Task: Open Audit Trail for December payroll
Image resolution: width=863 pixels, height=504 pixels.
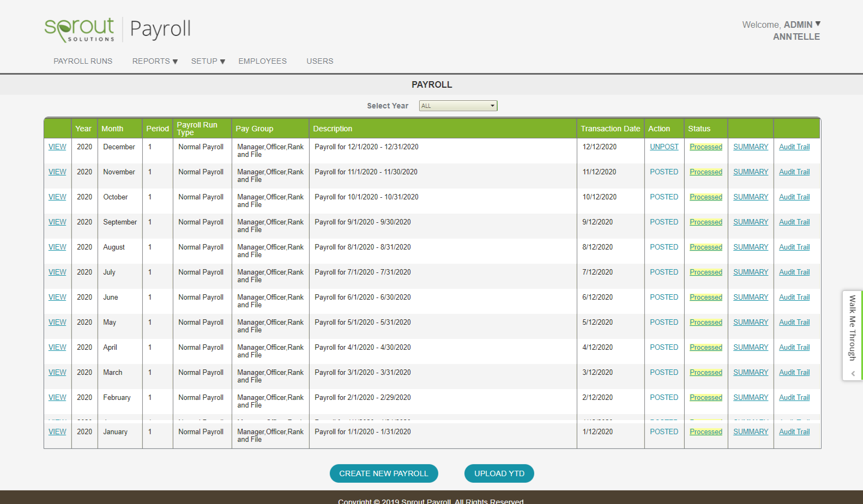Action: tap(794, 147)
